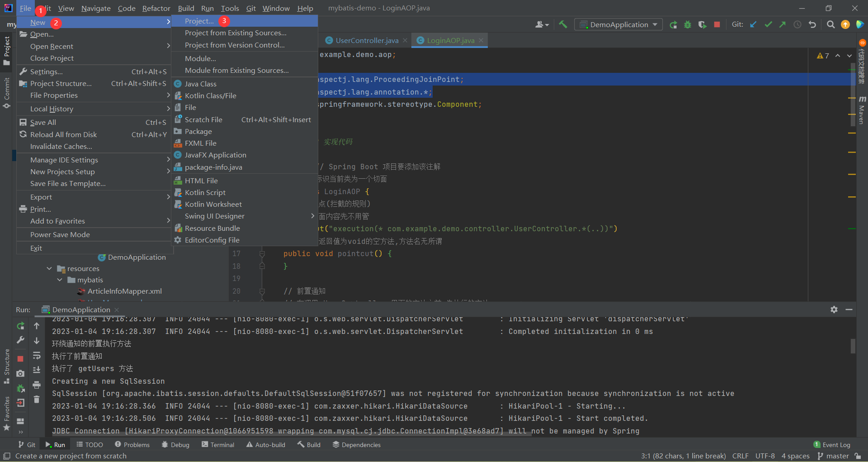Expand Open Recent submenu

point(168,46)
